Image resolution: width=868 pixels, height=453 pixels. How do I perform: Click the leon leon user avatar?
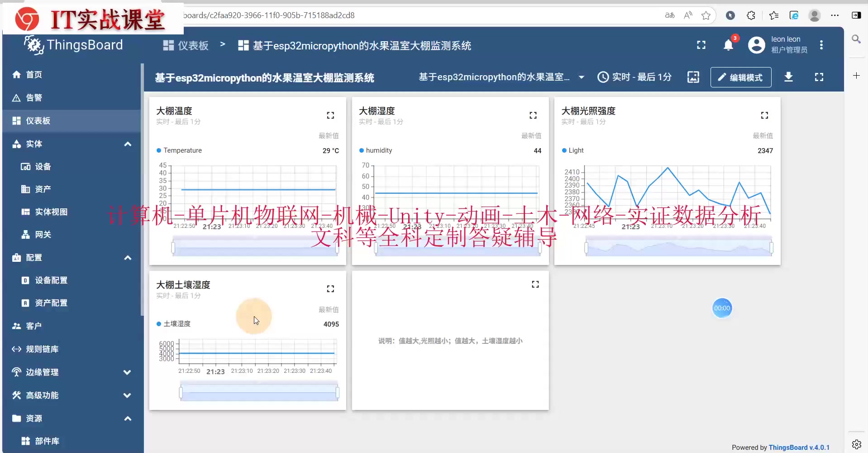[756, 45]
